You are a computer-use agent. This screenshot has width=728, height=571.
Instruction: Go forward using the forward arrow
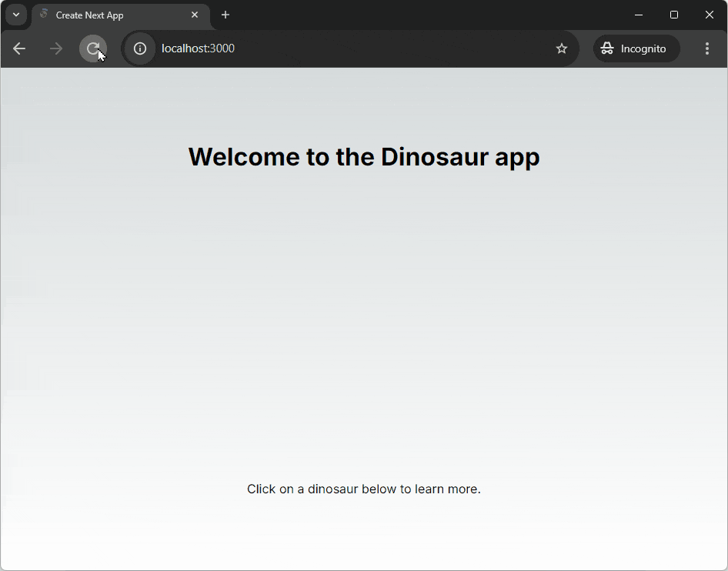click(x=55, y=48)
